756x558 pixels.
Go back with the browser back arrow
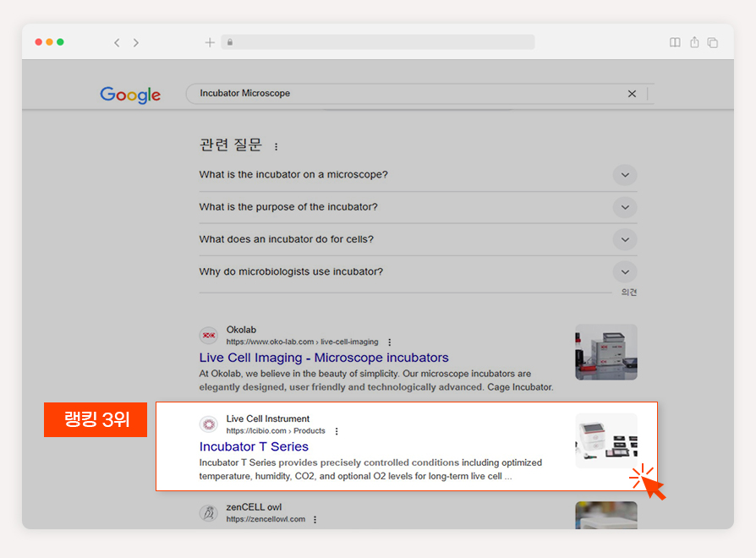click(117, 43)
